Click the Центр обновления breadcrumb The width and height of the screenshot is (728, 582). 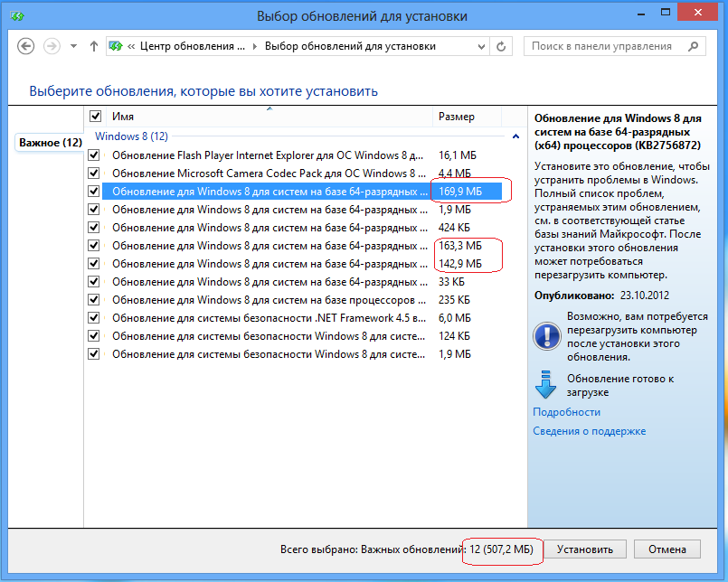click(x=193, y=46)
